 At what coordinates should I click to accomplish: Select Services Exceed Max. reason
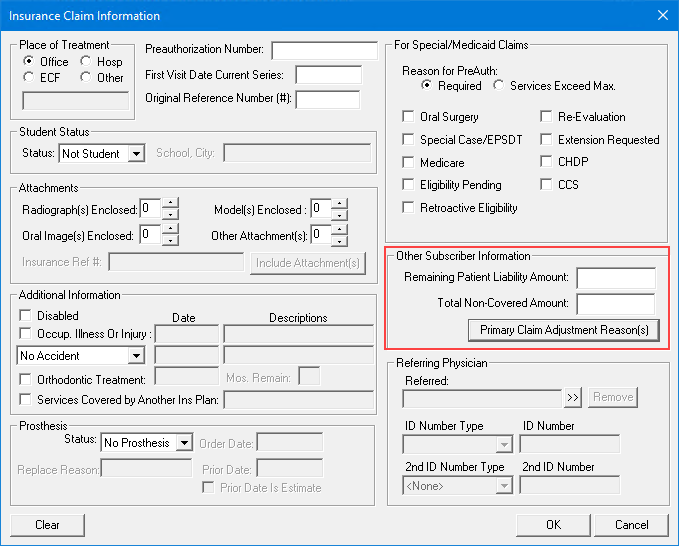(x=499, y=86)
